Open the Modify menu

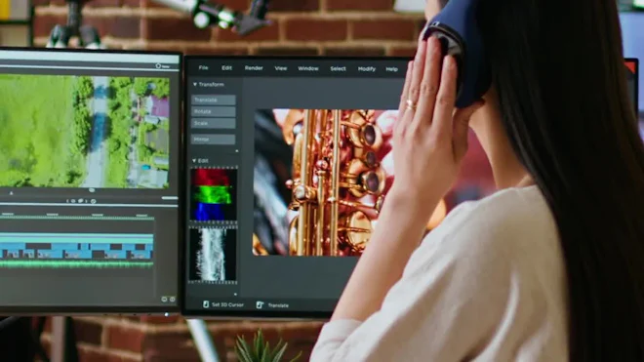[x=366, y=69]
